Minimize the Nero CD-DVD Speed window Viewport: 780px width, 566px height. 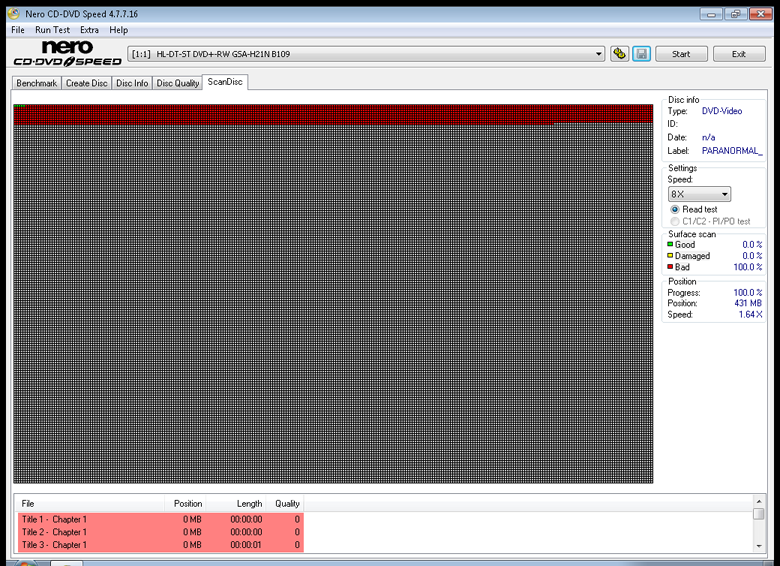point(711,14)
